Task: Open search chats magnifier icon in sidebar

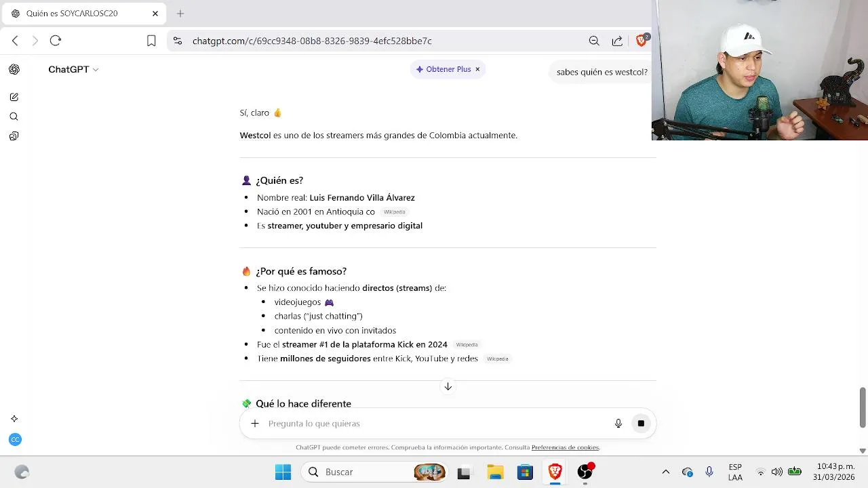Action: pyautogui.click(x=14, y=117)
